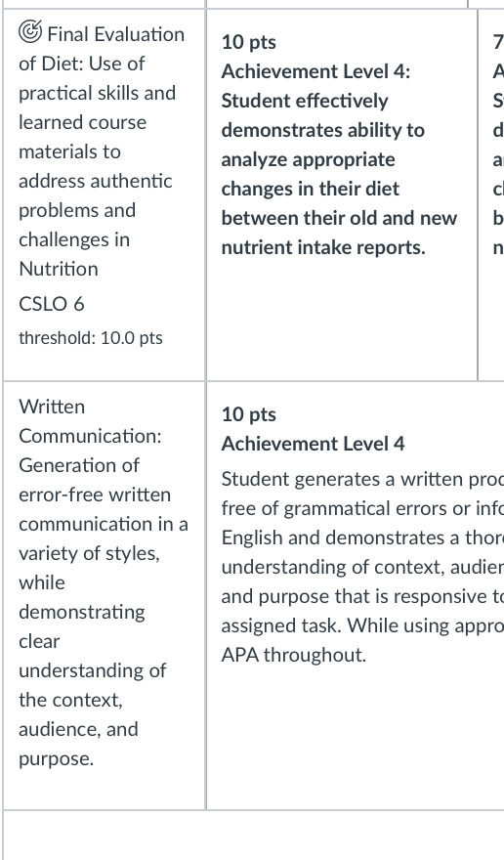Click the empty row below Written Communication
This screenshot has width=504, height=860.
[x=253, y=835]
